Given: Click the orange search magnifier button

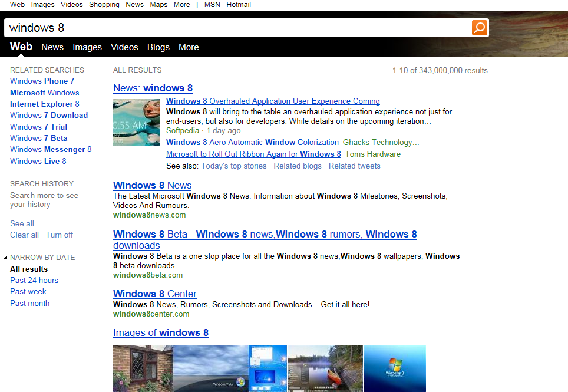Looking at the screenshot, I should (479, 28).
